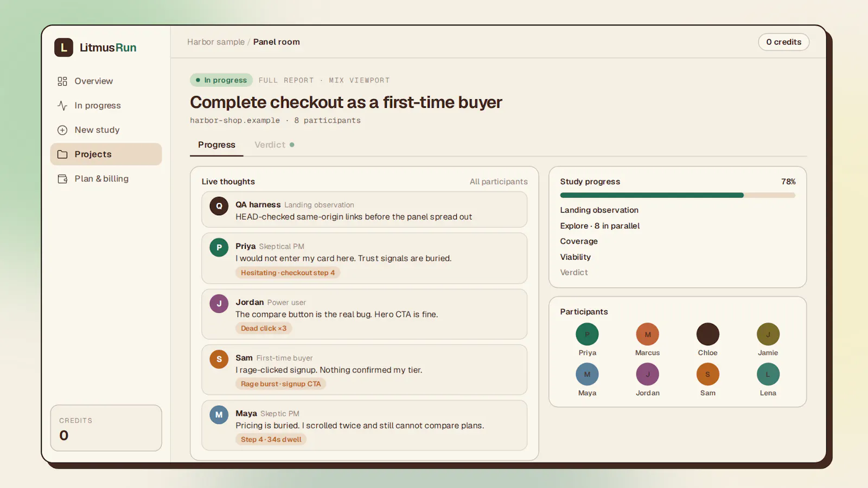Click the Rage burst signup CTA tag
868x488 pixels.
pos(280,384)
